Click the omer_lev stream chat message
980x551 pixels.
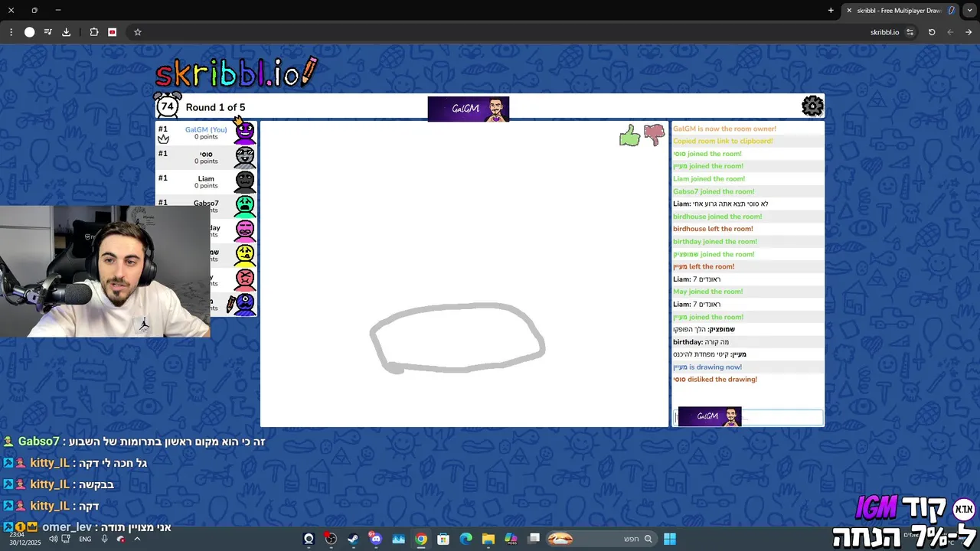click(88, 527)
